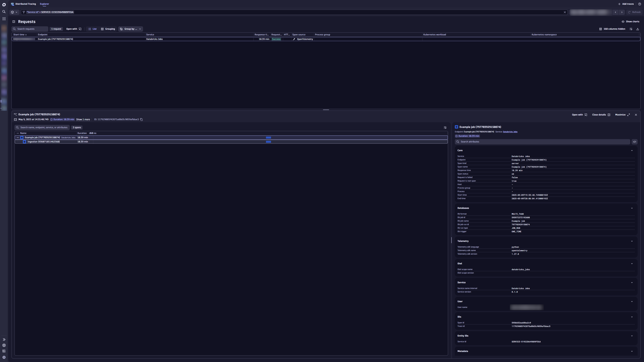Switch requests view to List
The width and height of the screenshot is (644, 362).
pos(92,29)
